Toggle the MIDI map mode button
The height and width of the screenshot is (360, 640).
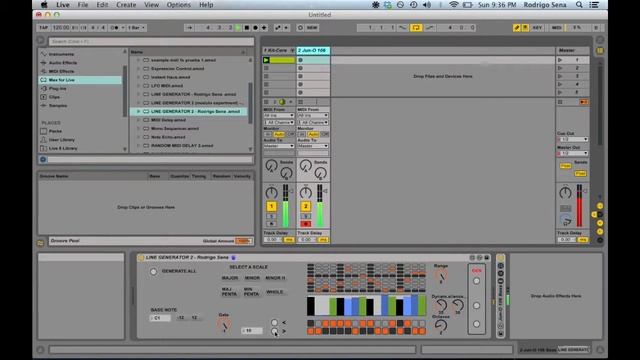click(556, 28)
